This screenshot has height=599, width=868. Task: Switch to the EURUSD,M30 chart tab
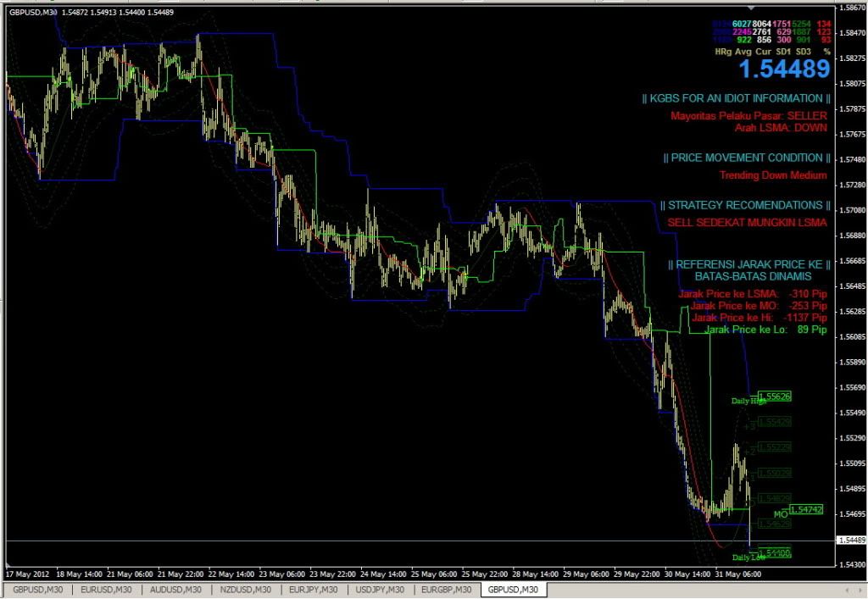point(106,590)
